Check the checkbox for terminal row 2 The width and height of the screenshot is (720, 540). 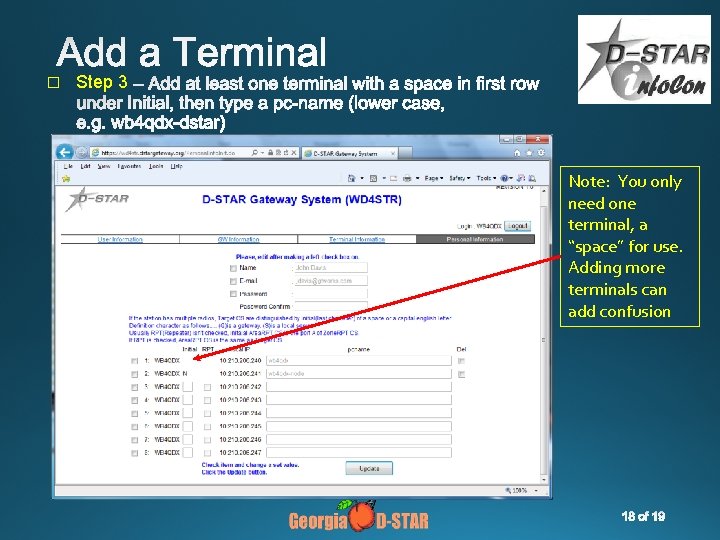tap(135, 374)
